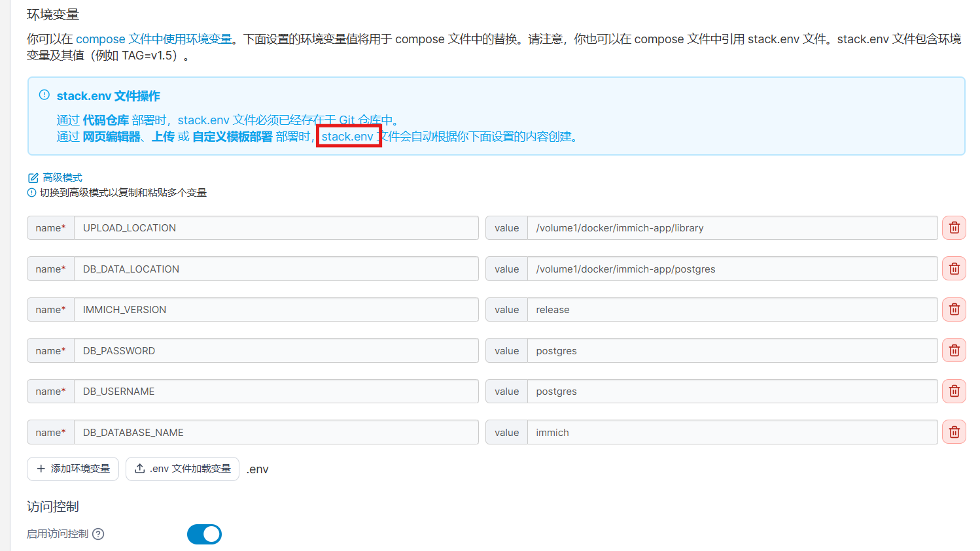Edit the DB_PASSWORD value field
The width and height of the screenshot is (980, 551).
[x=731, y=351]
